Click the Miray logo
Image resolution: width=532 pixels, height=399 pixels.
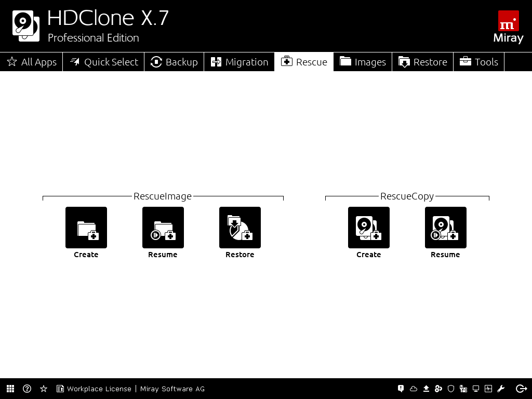[x=508, y=26]
